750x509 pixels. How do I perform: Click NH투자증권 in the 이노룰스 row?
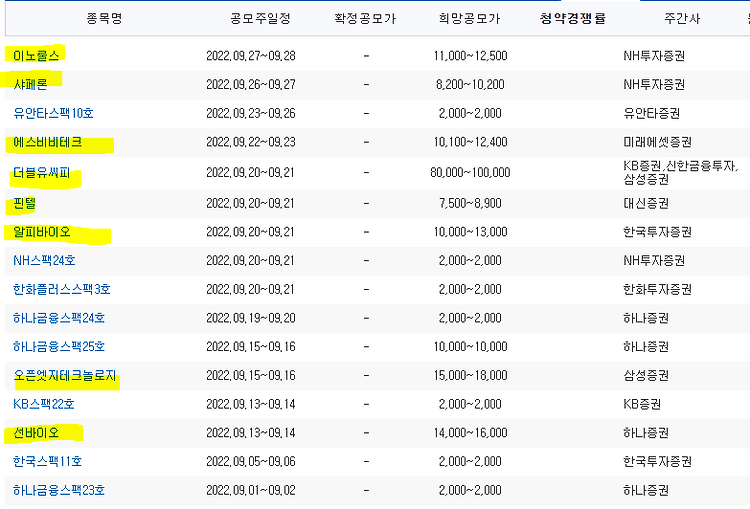click(654, 56)
